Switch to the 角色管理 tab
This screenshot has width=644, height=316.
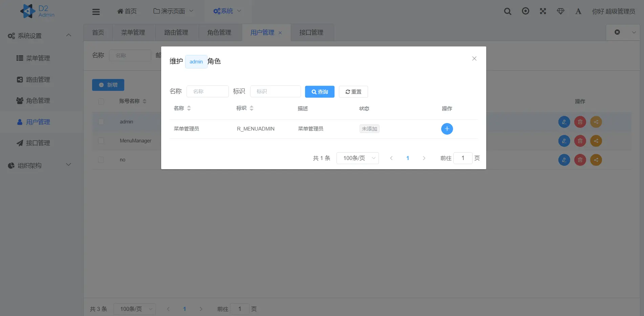[x=219, y=33]
